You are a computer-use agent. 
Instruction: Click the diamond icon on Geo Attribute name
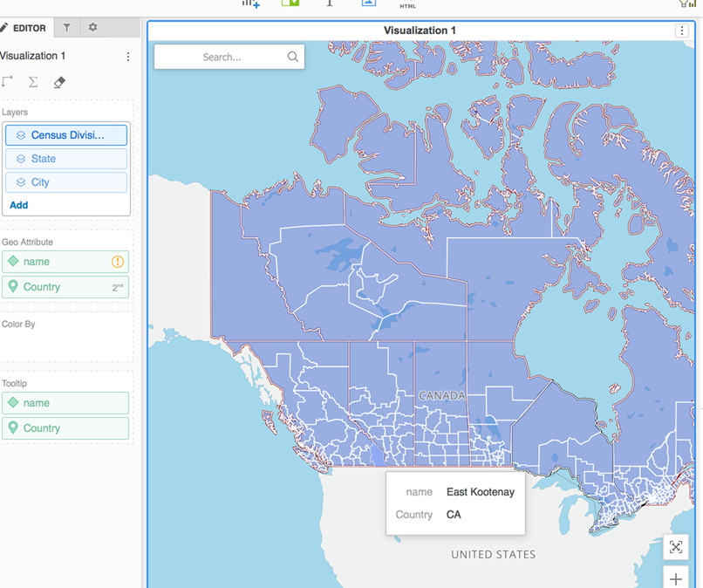(13, 261)
